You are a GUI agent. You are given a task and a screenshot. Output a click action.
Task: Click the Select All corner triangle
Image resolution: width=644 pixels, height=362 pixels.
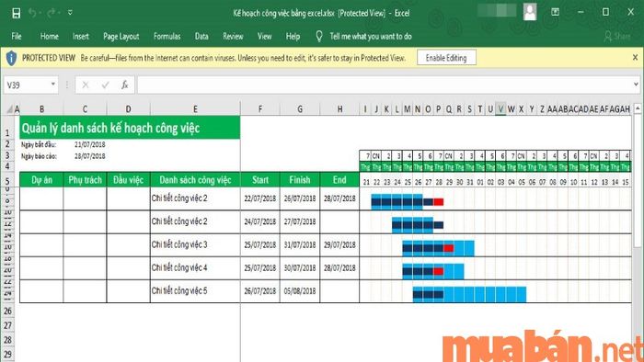pyautogui.click(x=9, y=109)
